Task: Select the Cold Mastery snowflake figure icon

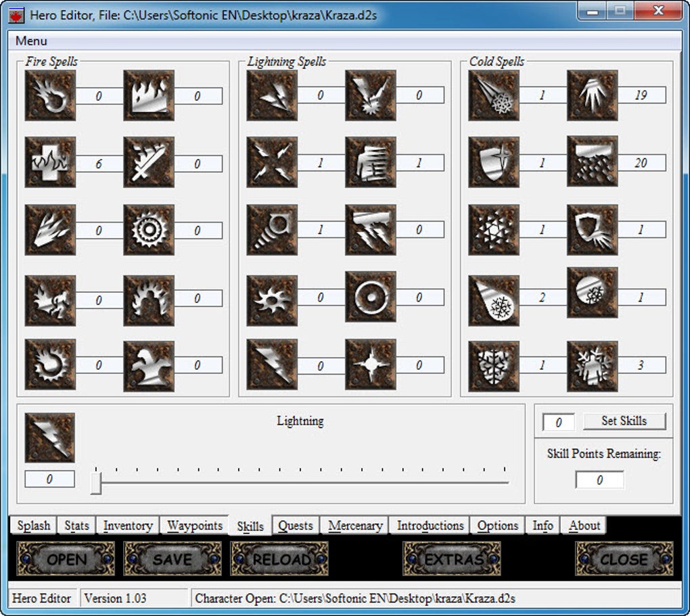Action: click(593, 366)
